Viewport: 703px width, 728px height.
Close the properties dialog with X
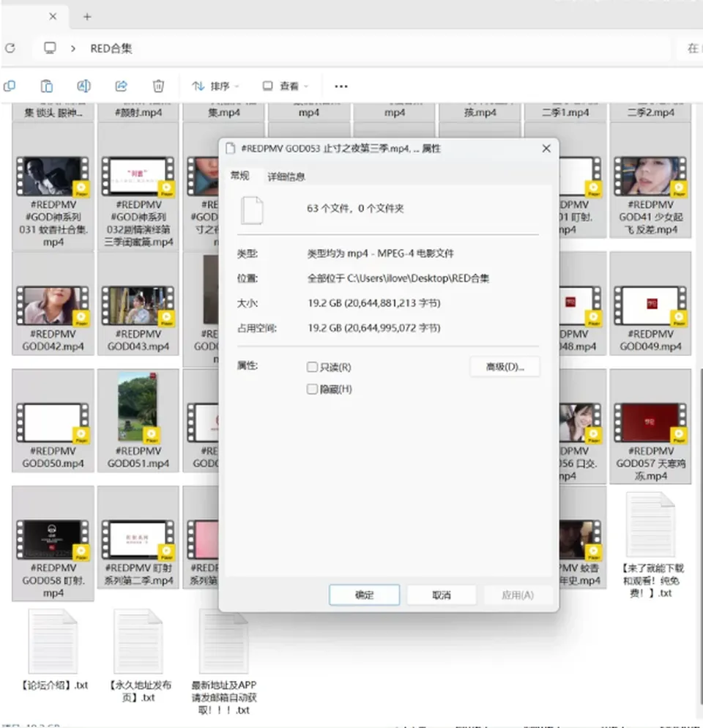pyautogui.click(x=546, y=148)
